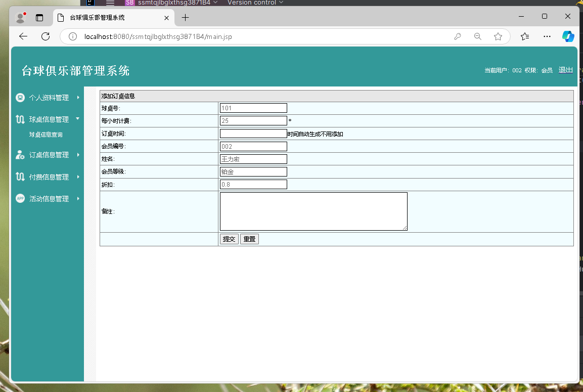Open the IDE hamburger main menu
This screenshot has width=583, height=392.
(110, 3)
